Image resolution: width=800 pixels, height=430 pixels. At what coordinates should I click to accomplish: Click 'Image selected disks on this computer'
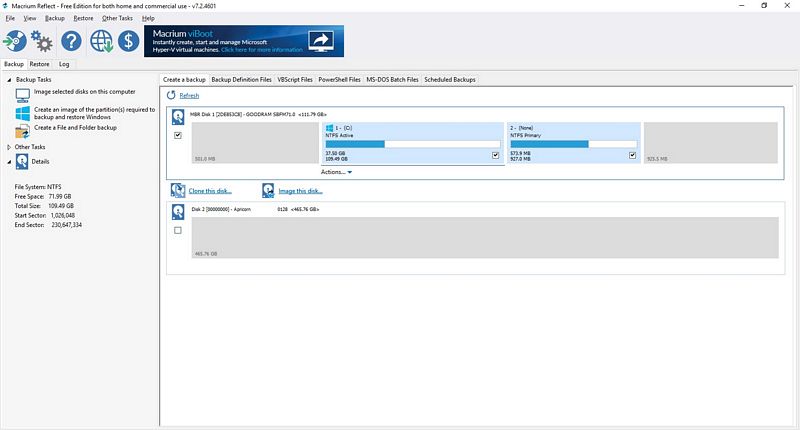point(85,92)
